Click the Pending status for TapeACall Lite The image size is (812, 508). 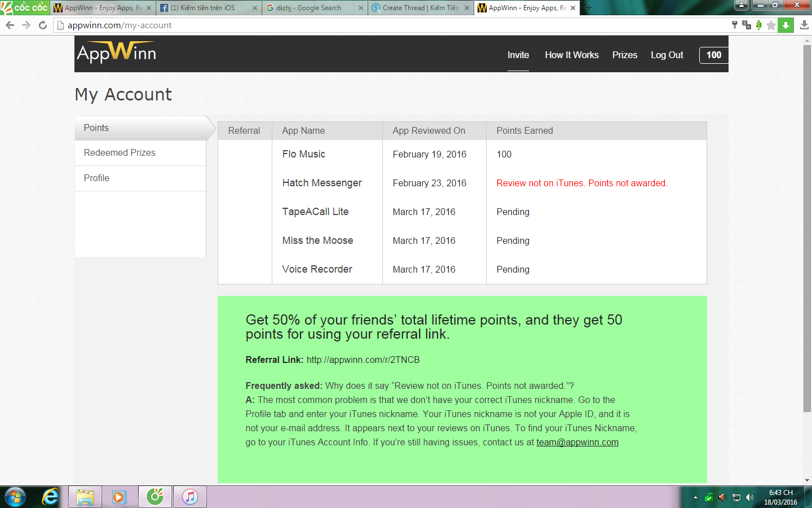pos(513,212)
